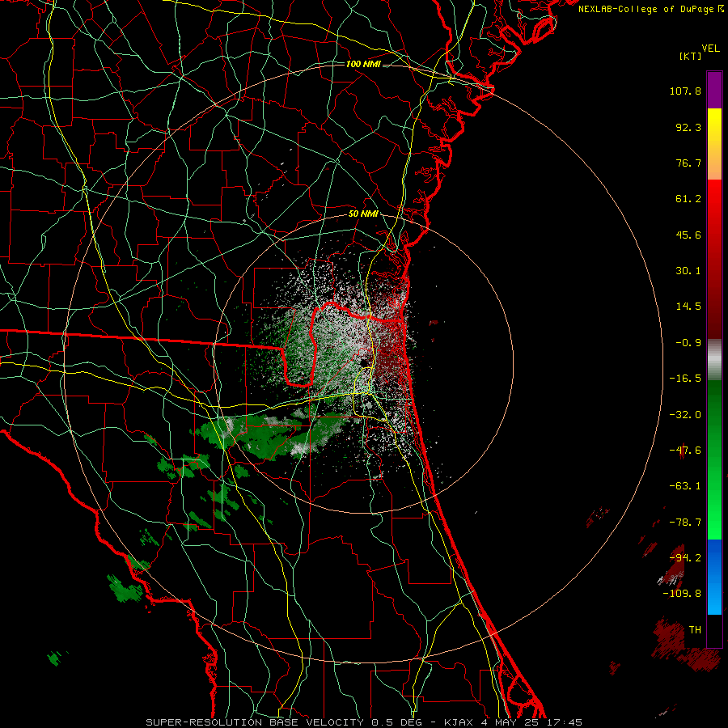Click the -16.5 velocity scale value
The image size is (728, 728).
tap(685, 379)
